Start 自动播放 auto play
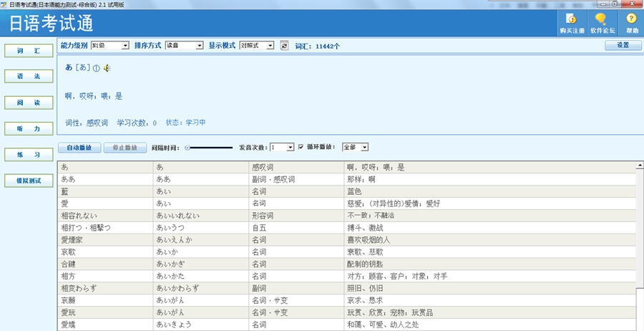644x331 pixels. click(79, 148)
